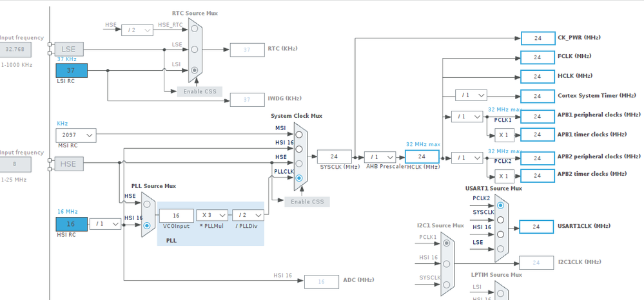Open the HSI RC /1 divider dropdown
The height and width of the screenshot is (300, 644).
click(105, 224)
